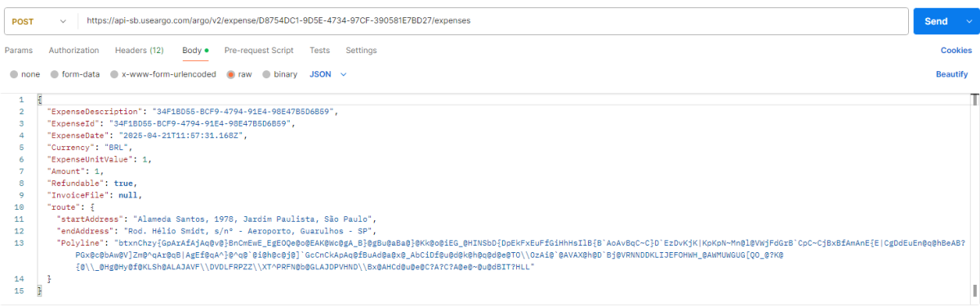The height and width of the screenshot is (306, 980).
Task: Open the Pre-request Script tab
Action: pyautogui.click(x=259, y=51)
